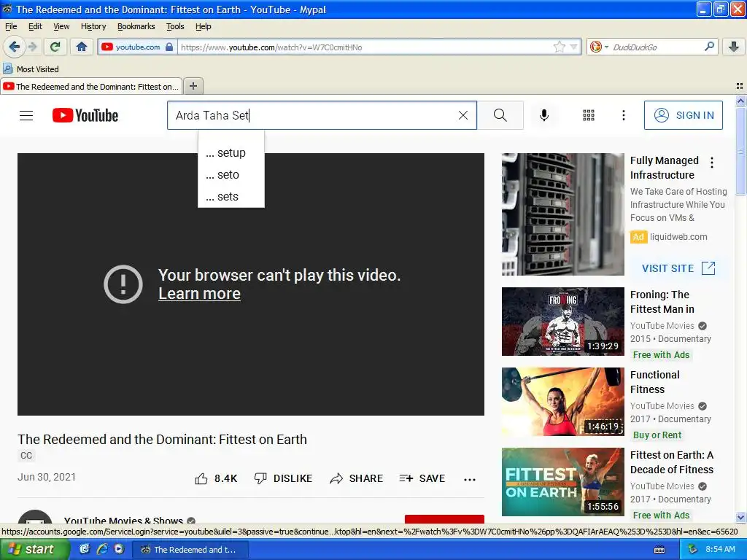Open Fittest on Earth Decade thumbnail
This screenshot has width=747, height=560.
[562, 482]
